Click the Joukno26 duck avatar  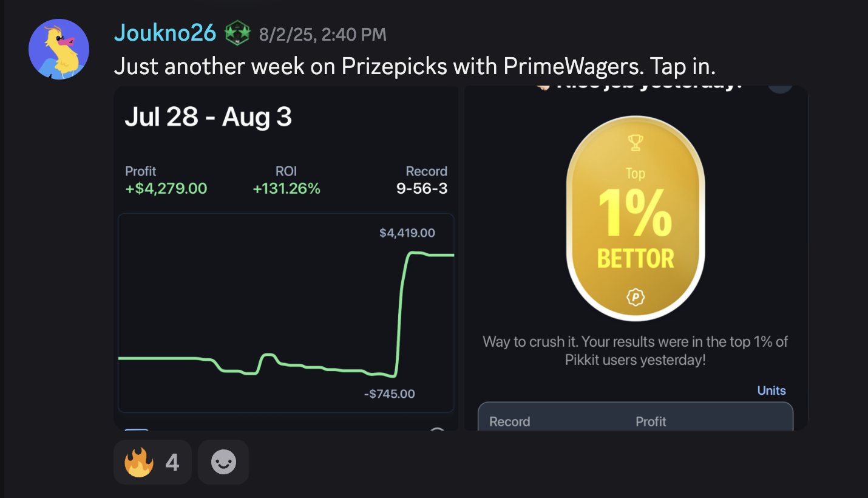coord(59,49)
